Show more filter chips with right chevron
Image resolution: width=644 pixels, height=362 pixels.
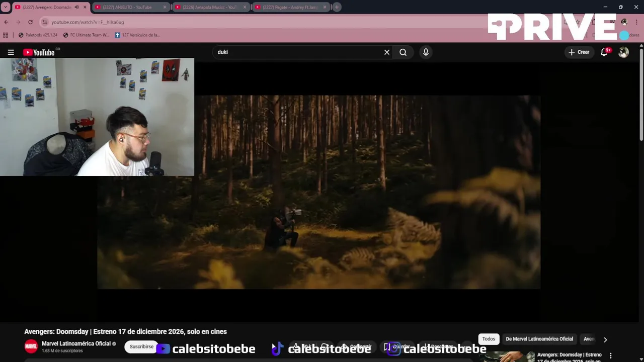605,339
